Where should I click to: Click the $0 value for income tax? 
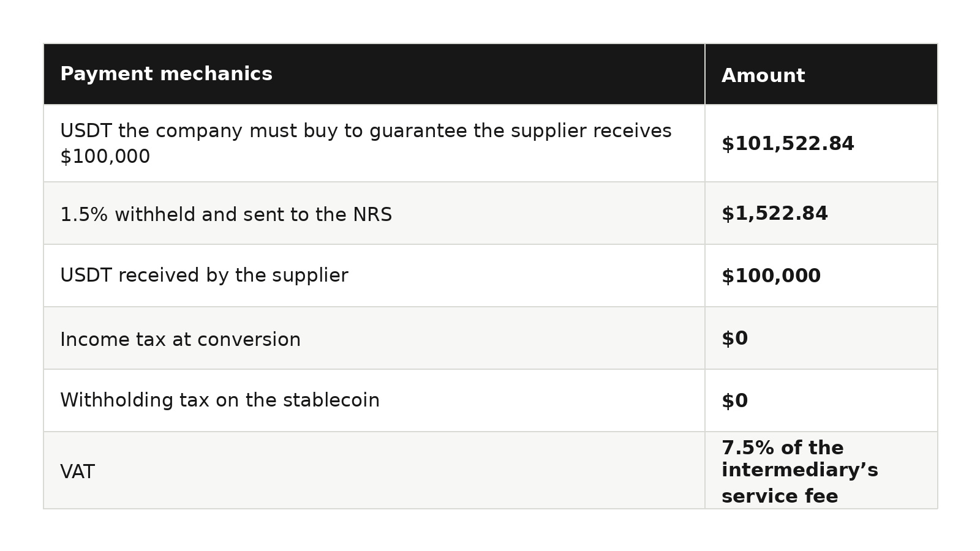[734, 339]
